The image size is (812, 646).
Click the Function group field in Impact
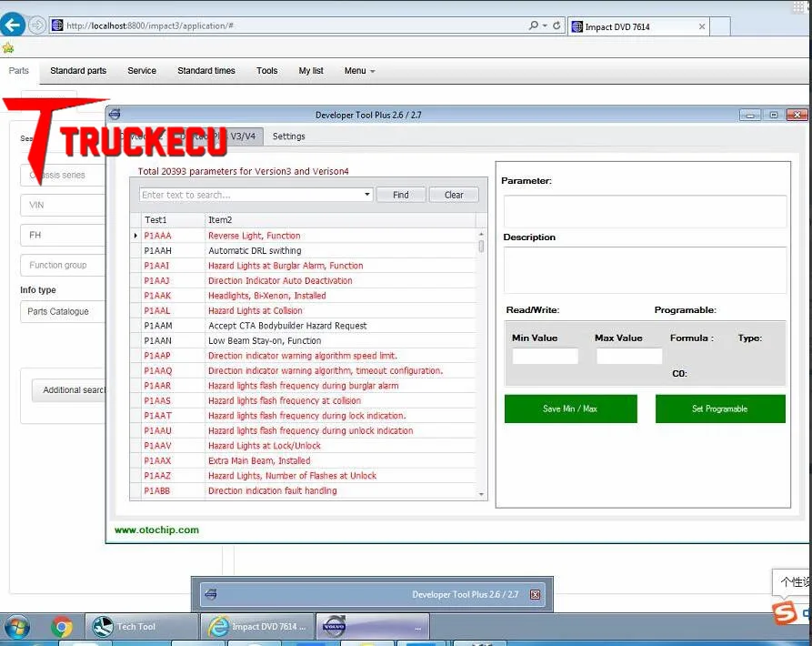pos(63,266)
